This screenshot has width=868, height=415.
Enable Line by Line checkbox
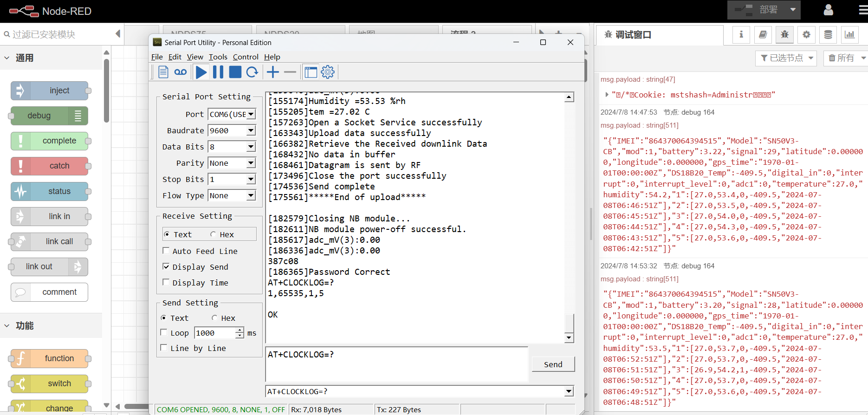pyautogui.click(x=163, y=348)
